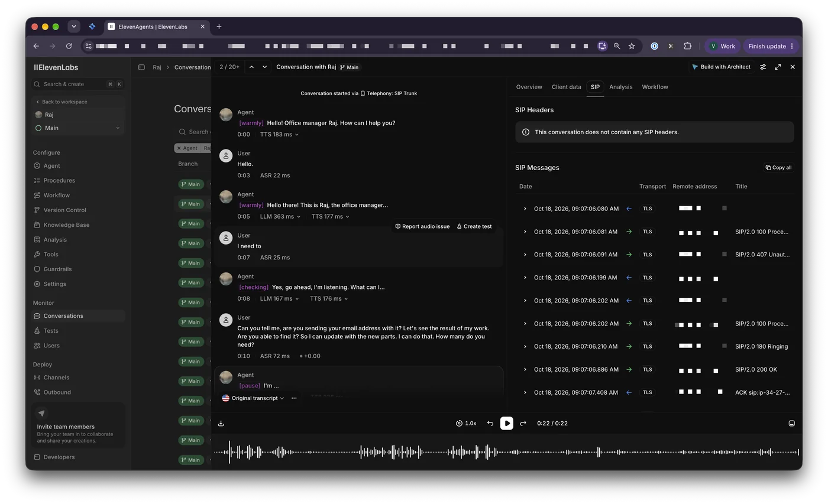Go to the previous conversation with the up chevron
The height and width of the screenshot is (504, 828).
point(251,67)
